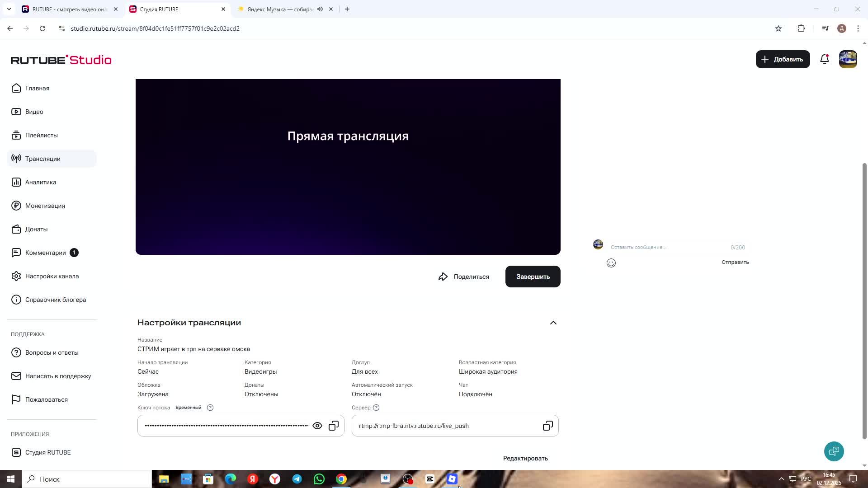Click the stream key help icon
Viewport: 868px width, 488px height.
(210, 408)
